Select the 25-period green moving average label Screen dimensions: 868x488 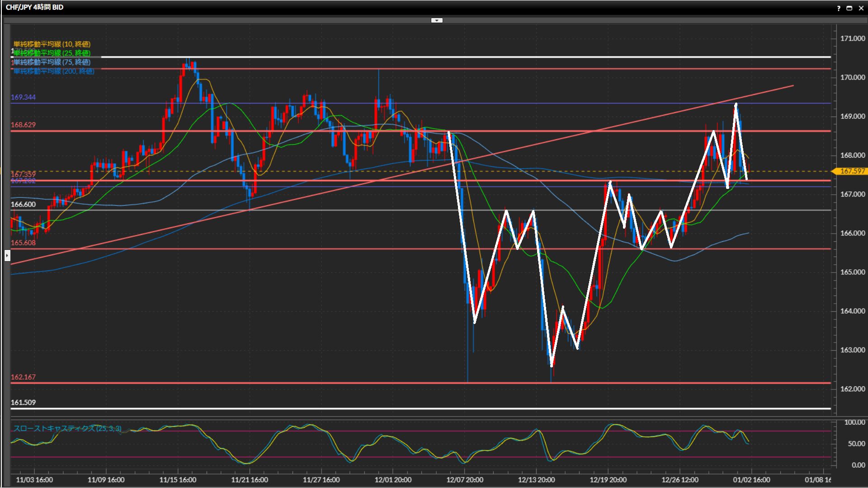[52, 53]
